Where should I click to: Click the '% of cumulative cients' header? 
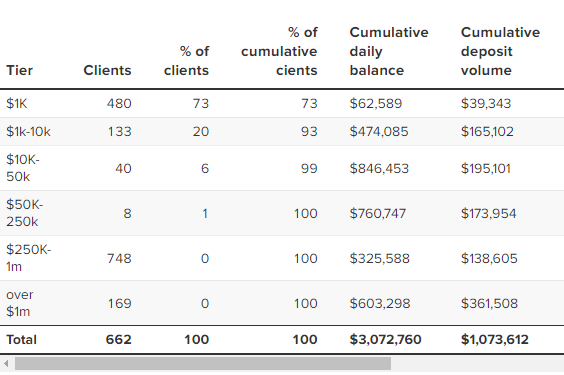tap(279, 51)
